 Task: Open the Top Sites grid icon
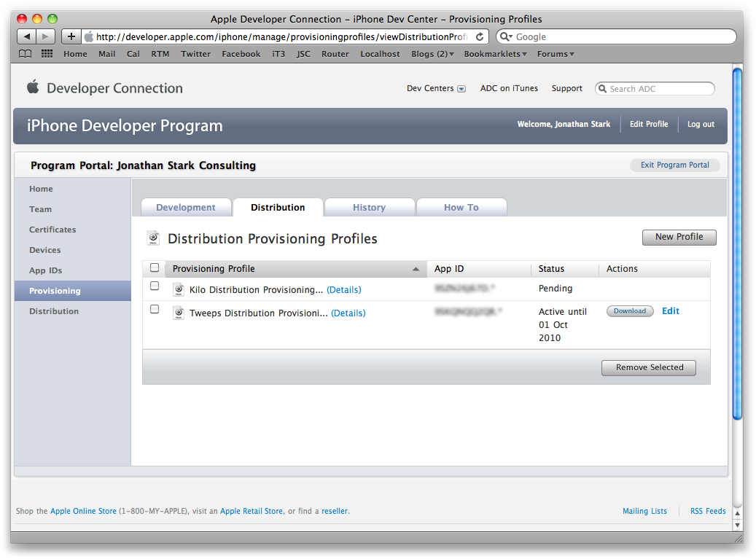point(47,54)
